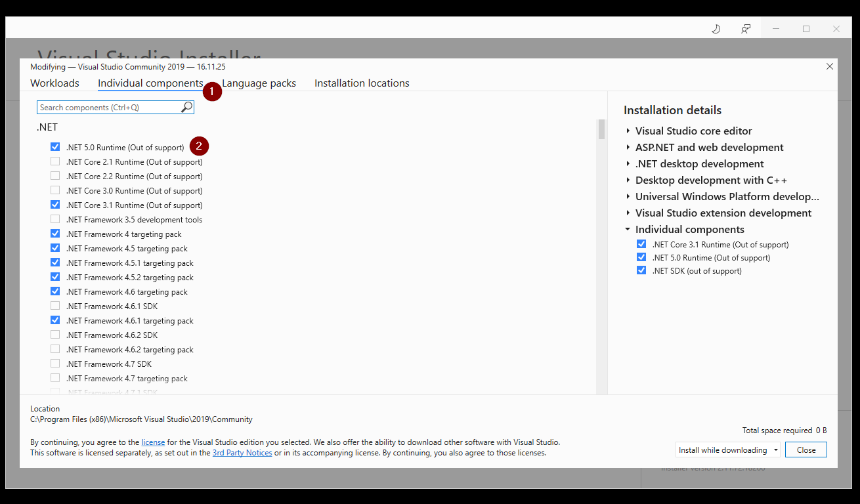Click the .NET category heading
This screenshot has height=504, width=860.
tap(47, 127)
